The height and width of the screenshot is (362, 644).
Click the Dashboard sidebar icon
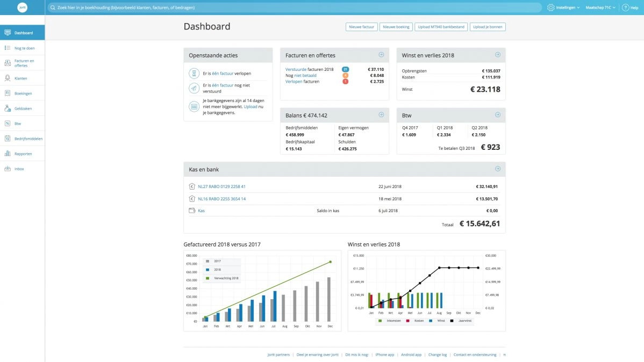(x=8, y=32)
